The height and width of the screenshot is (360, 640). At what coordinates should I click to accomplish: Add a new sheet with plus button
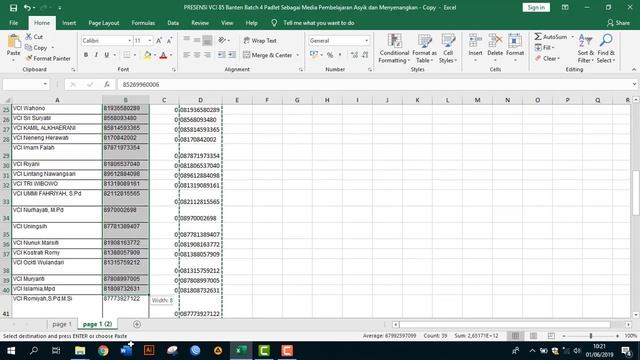point(137,324)
